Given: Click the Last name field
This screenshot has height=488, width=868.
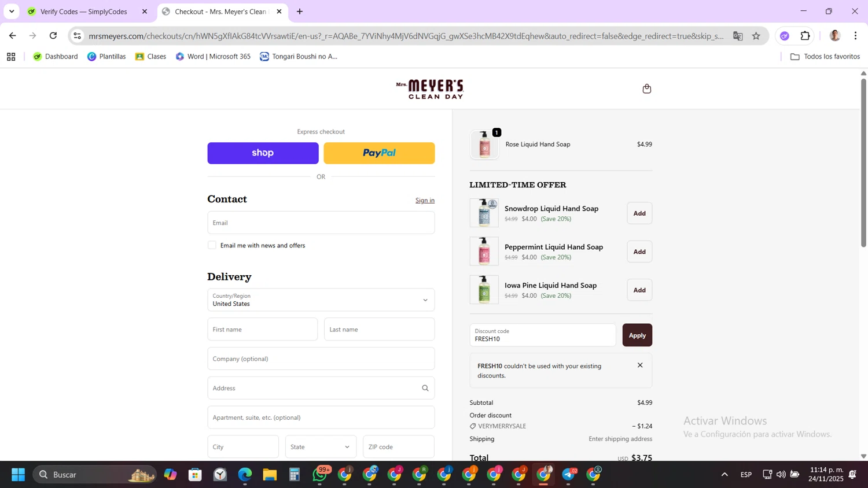Looking at the screenshot, I should [379, 330].
